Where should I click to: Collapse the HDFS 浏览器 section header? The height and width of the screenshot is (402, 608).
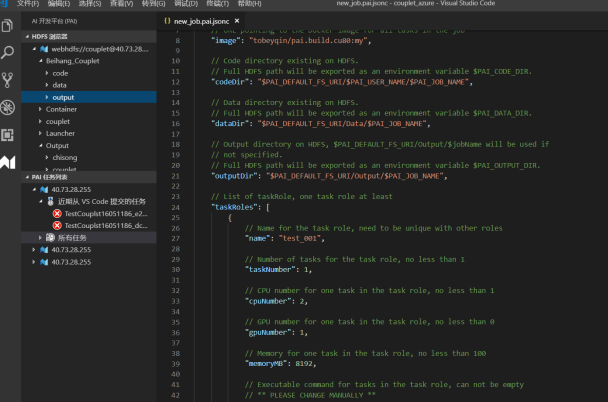coord(89,36)
